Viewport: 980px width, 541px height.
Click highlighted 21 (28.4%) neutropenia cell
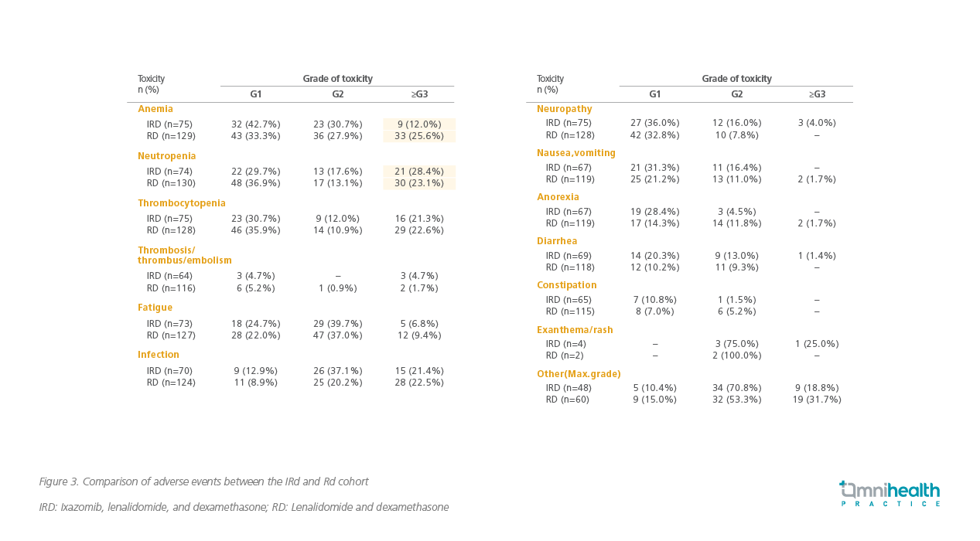coord(418,171)
